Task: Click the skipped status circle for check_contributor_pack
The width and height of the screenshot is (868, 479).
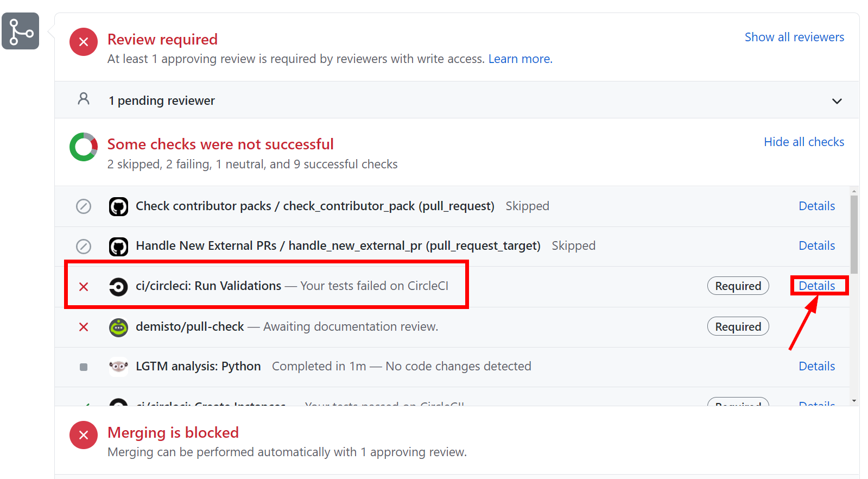Action: pos(83,206)
